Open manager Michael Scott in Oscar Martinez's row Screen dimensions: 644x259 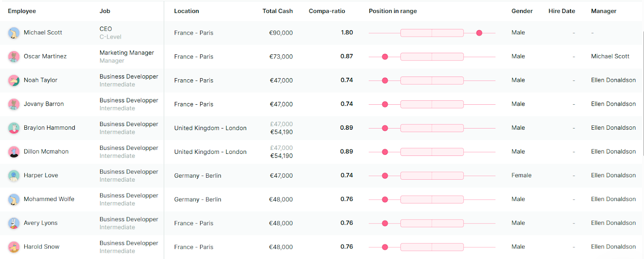tap(610, 56)
